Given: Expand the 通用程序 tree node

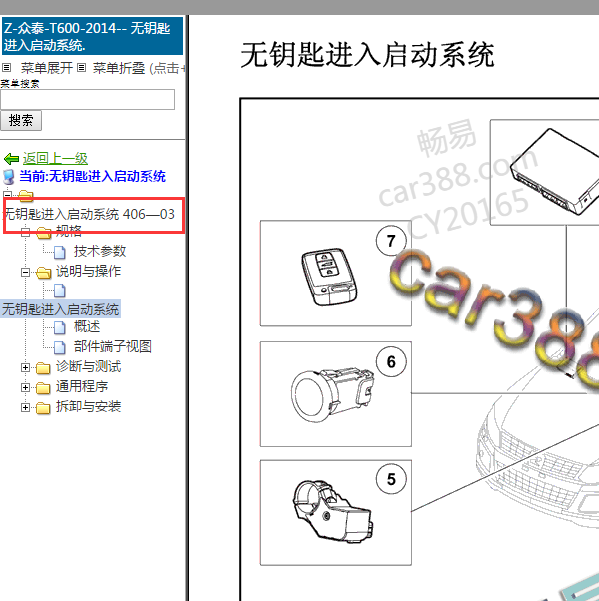Looking at the screenshot, I should 25,388.
